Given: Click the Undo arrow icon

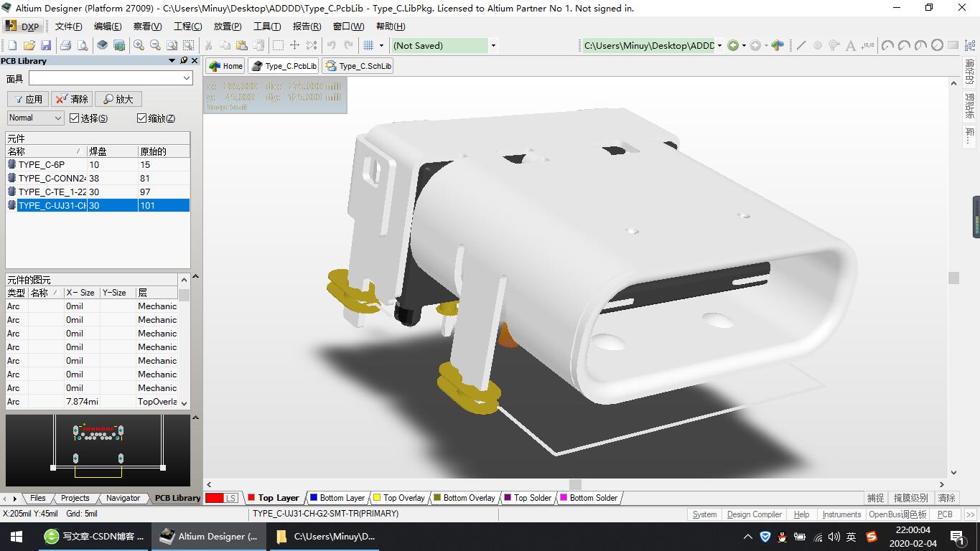Looking at the screenshot, I should click(x=332, y=45).
